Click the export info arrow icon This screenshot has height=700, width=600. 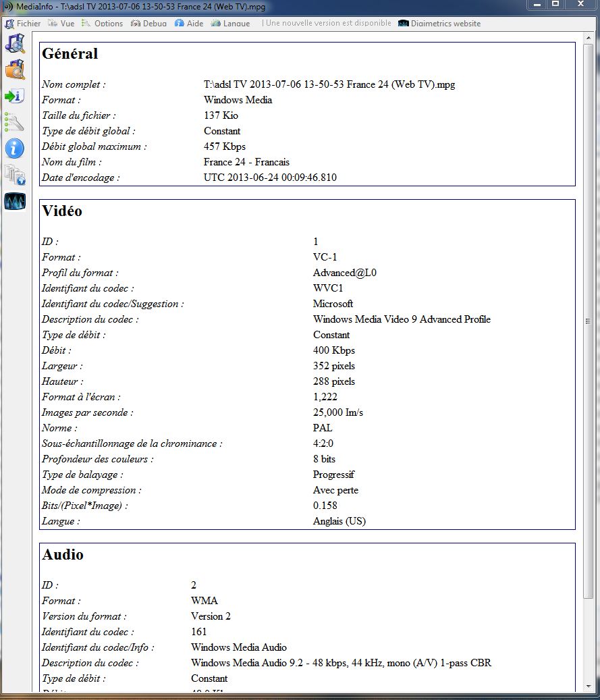(x=15, y=96)
